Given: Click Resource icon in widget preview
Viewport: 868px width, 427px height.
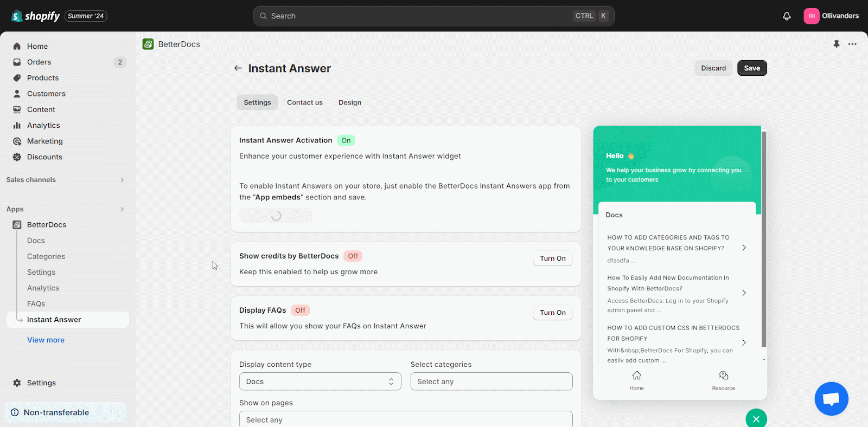Looking at the screenshot, I should [724, 376].
